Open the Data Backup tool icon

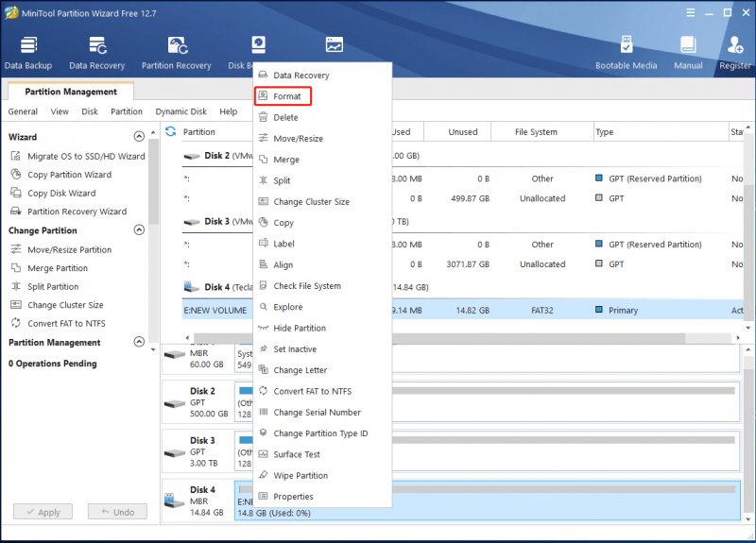[x=28, y=45]
